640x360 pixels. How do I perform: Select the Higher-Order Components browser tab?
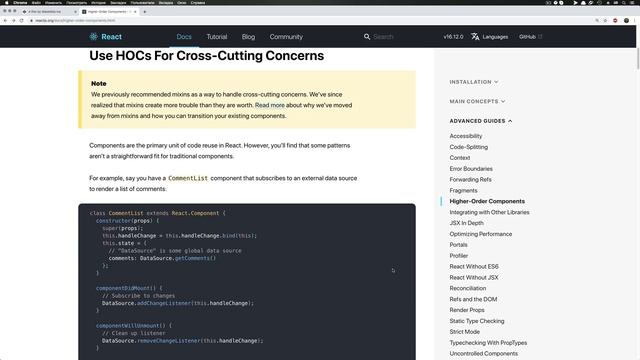[x=109, y=12]
